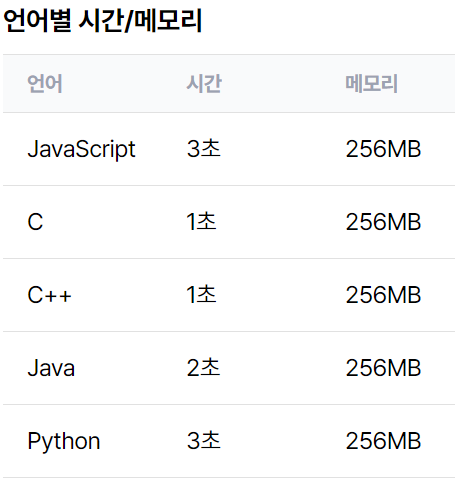Select the Python language cell
Screen dimensions: 455x479
click(x=64, y=442)
